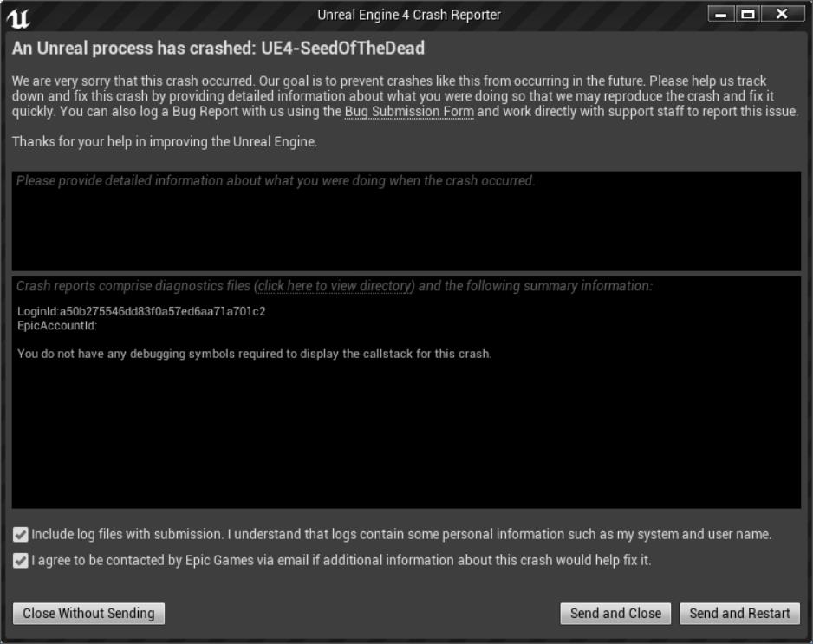The width and height of the screenshot is (813, 644).
Task: Select the LoginId line in the summary
Action: [141, 312]
